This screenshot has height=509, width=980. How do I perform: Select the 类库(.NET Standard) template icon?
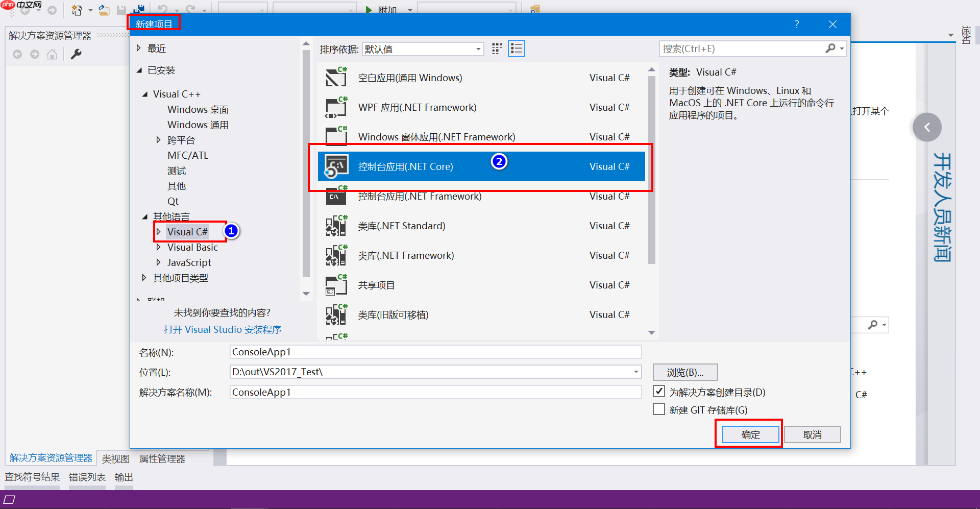tap(336, 225)
